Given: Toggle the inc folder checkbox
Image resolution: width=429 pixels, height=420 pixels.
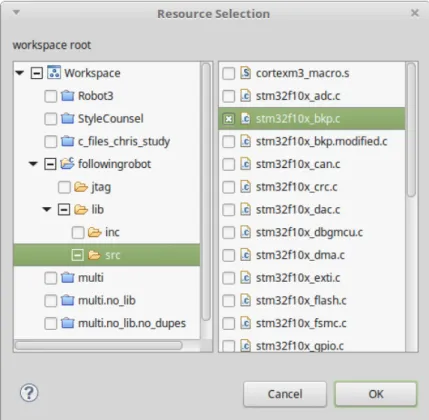Looking at the screenshot, I should coord(78,233).
